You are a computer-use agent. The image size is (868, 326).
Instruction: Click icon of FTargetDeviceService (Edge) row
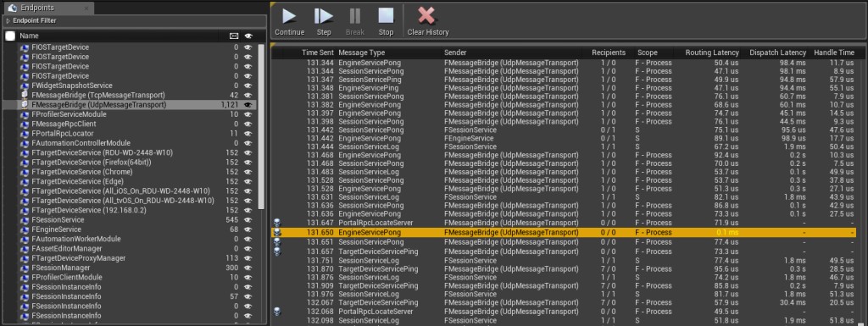(25, 181)
